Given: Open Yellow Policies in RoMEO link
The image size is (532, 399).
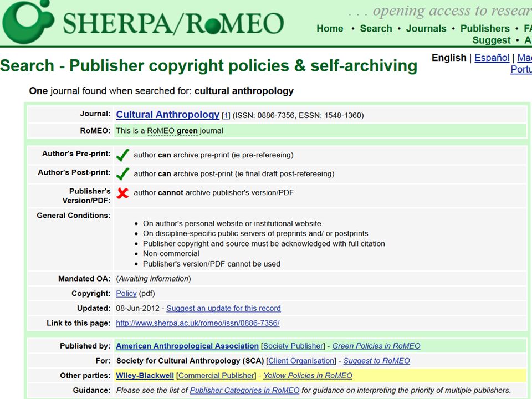Looking at the screenshot, I should pos(308,376).
